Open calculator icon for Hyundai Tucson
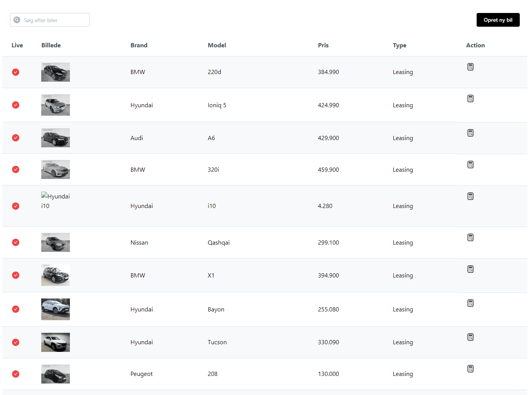The width and height of the screenshot is (532, 395). [x=471, y=337]
